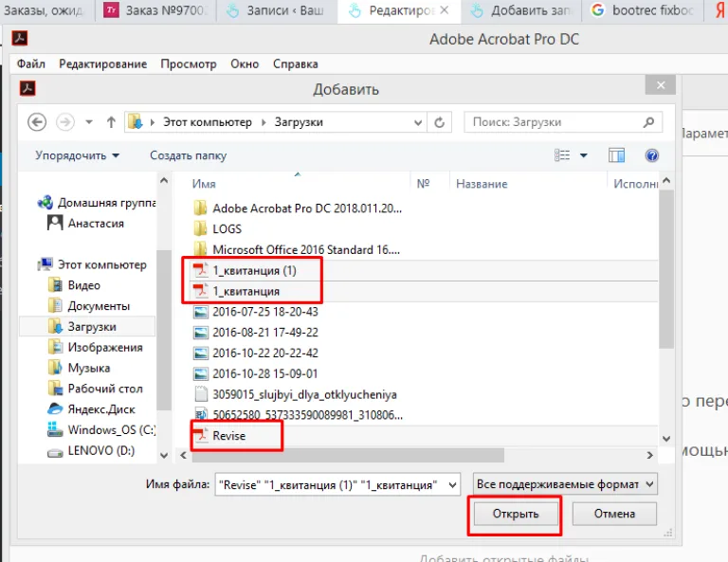This screenshot has width=728, height=562.
Task: Select user Анастасия in navigation pane
Action: pyautogui.click(x=86, y=224)
